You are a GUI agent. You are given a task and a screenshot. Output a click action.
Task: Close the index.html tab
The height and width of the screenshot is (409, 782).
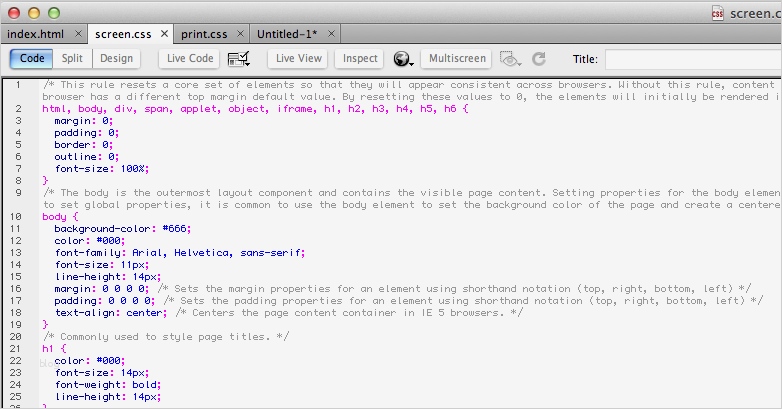[x=78, y=34]
